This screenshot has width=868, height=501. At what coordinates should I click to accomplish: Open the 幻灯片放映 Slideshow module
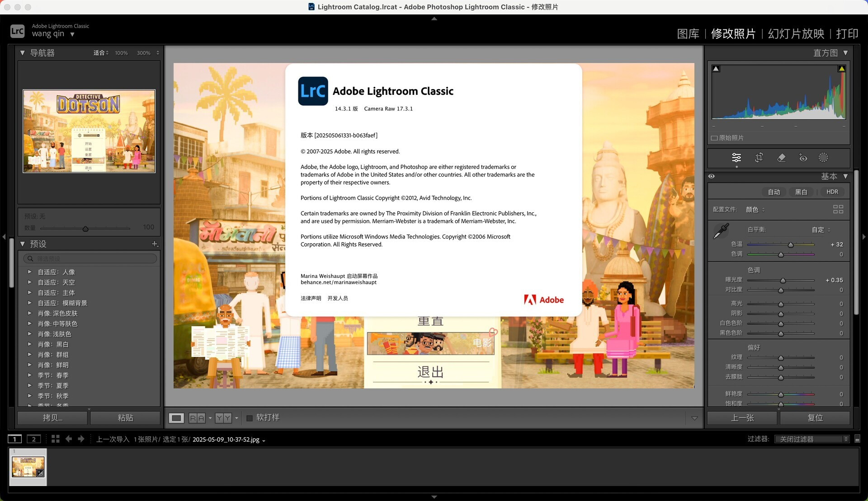[796, 34]
